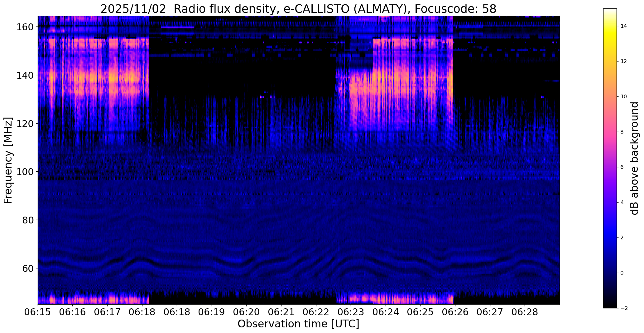Click the 06:19 time tick label
Image resolution: width=644 pixels, height=333 pixels.
coord(212,312)
